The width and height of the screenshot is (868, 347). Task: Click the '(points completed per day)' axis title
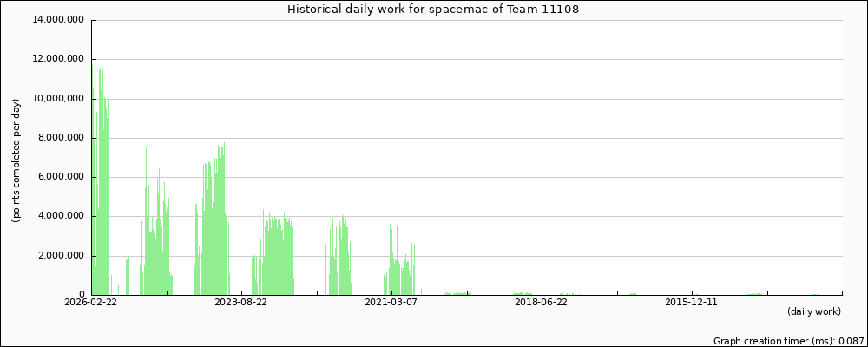click(x=16, y=160)
